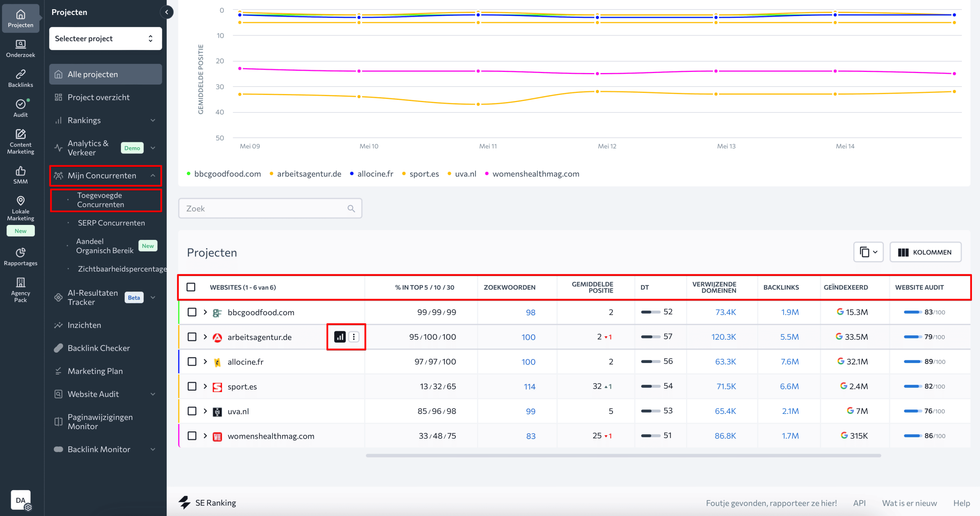Click the womenshealthmag.com favicon
This screenshot has width=980, height=516.
click(x=217, y=436)
